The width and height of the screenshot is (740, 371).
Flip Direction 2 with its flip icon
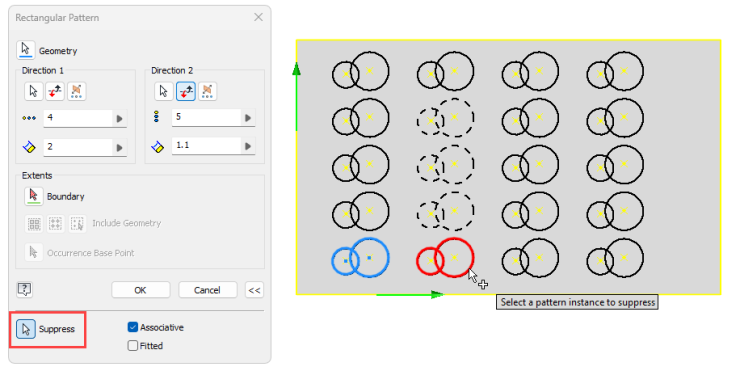186,91
